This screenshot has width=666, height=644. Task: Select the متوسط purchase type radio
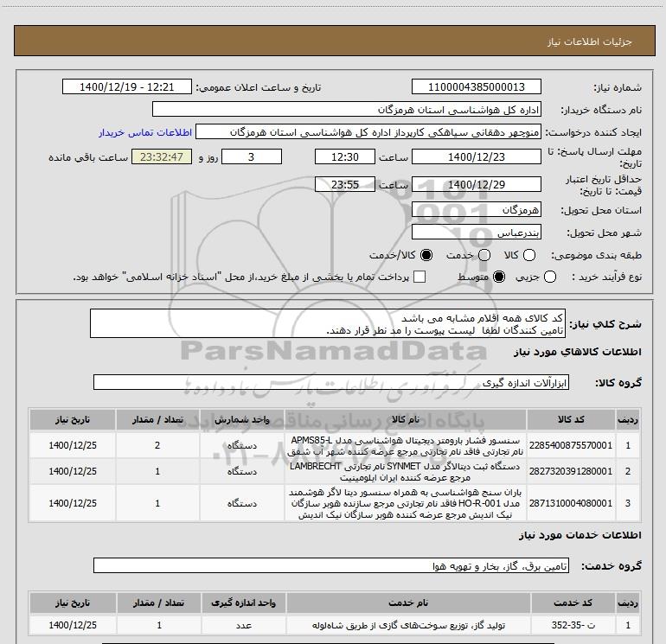tap(499, 277)
